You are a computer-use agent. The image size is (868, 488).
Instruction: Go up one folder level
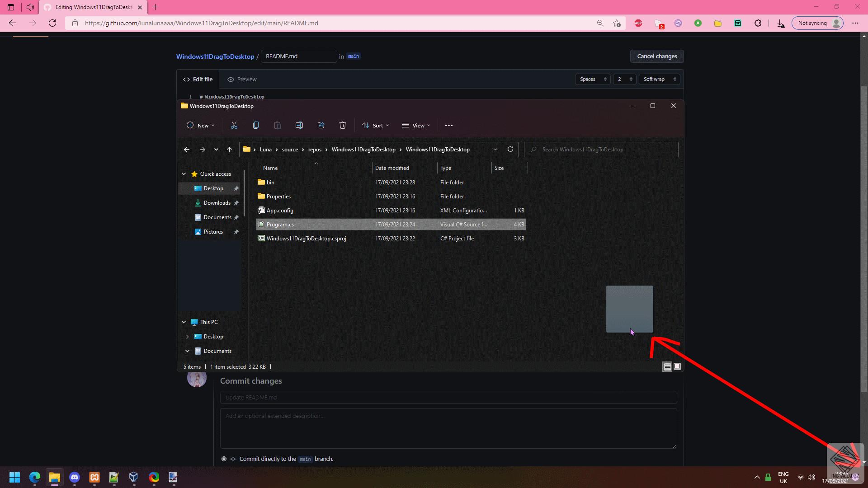(229, 149)
